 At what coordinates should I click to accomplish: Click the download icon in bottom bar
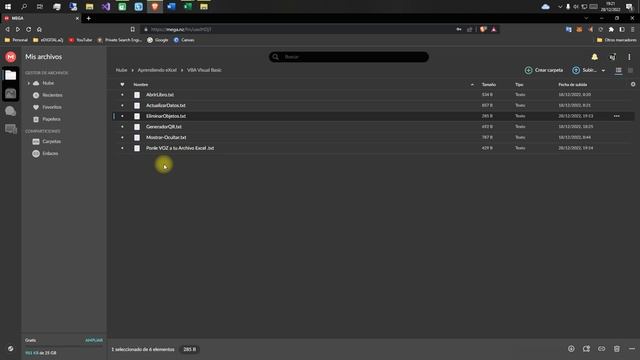[571, 349]
